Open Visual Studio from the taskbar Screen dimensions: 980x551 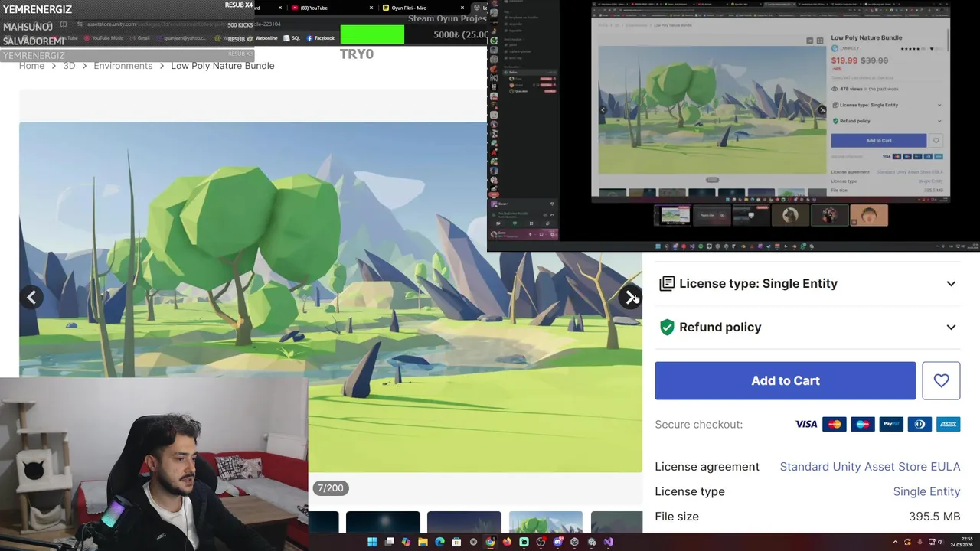[x=608, y=542]
